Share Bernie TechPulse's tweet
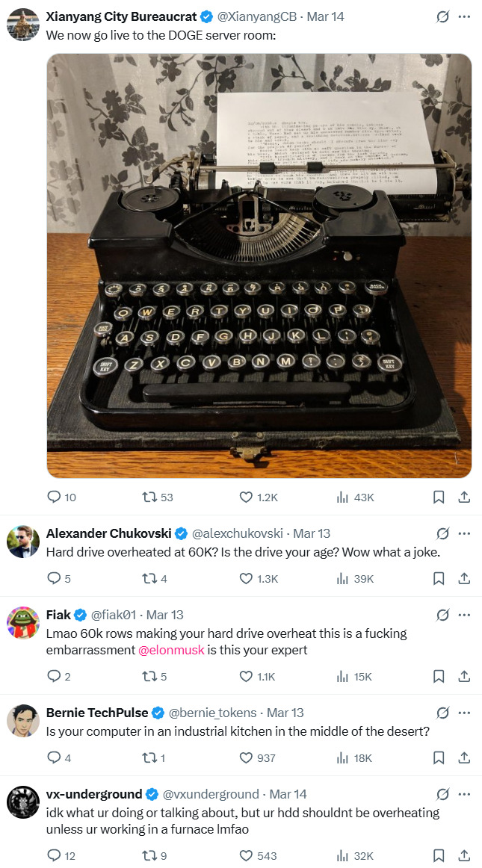Screen dimensions: 482x868 (463, 757)
